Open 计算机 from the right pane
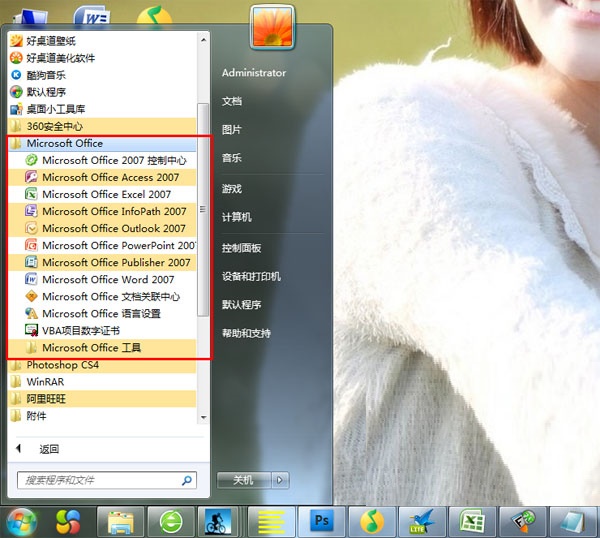The image size is (600, 538). pos(236,217)
